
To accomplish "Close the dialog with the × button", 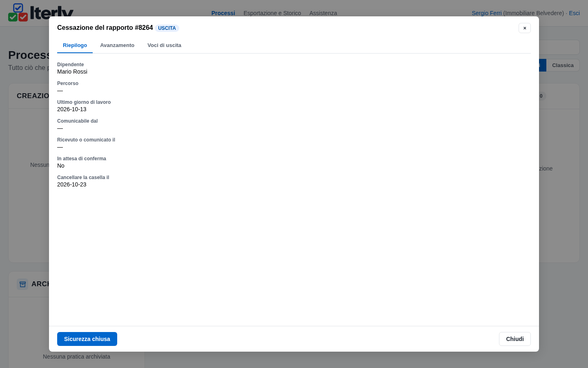I will pos(525,28).
